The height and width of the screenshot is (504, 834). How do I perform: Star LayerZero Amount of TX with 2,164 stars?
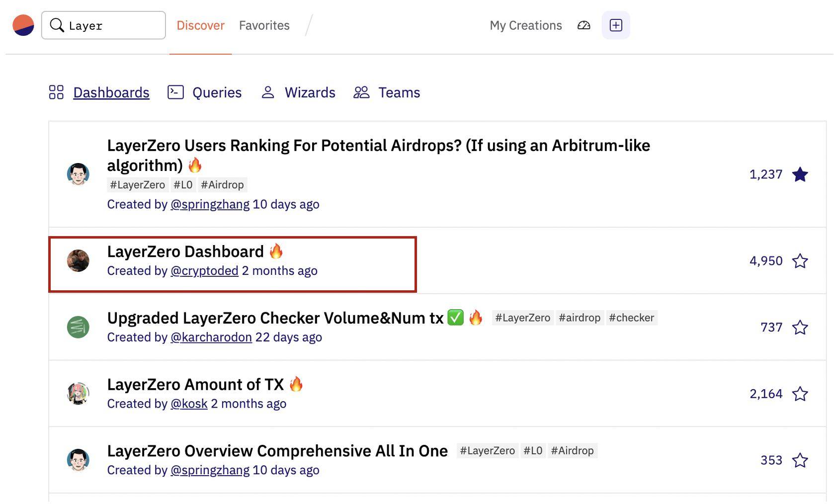click(x=800, y=394)
